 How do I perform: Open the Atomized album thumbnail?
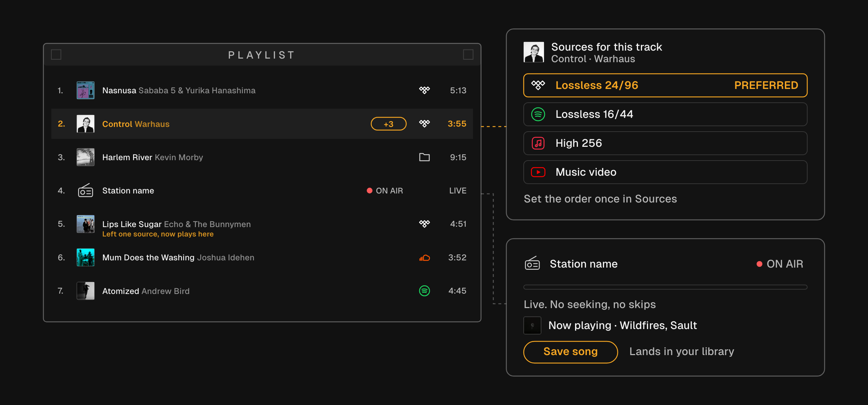pyautogui.click(x=85, y=291)
